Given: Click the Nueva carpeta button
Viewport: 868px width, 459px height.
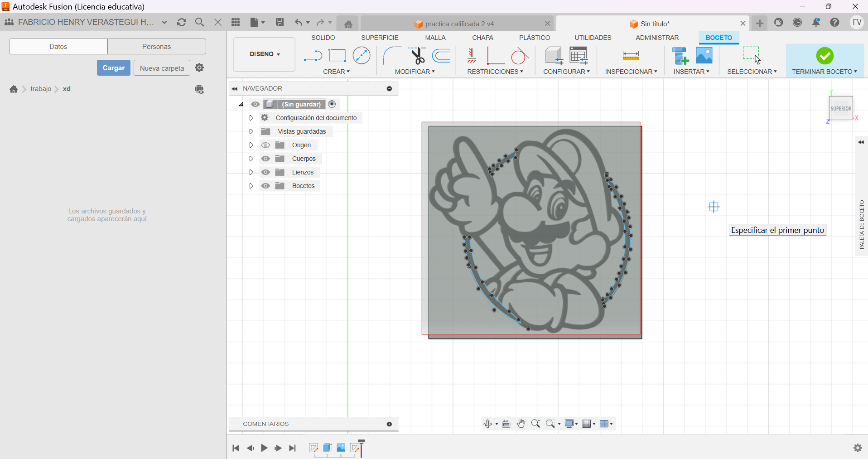Looking at the screenshot, I should point(162,68).
